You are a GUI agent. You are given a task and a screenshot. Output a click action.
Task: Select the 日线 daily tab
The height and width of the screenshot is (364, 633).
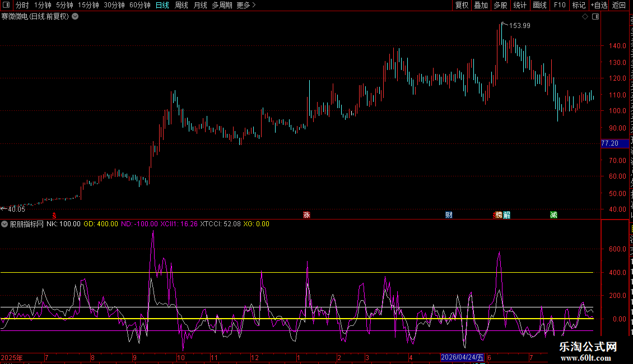(x=162, y=5)
